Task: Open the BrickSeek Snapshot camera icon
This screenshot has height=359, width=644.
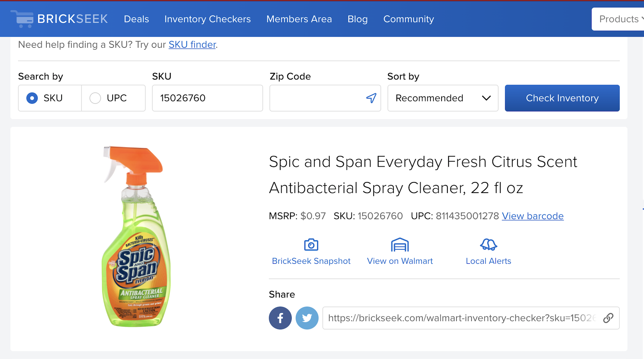Action: (311, 244)
